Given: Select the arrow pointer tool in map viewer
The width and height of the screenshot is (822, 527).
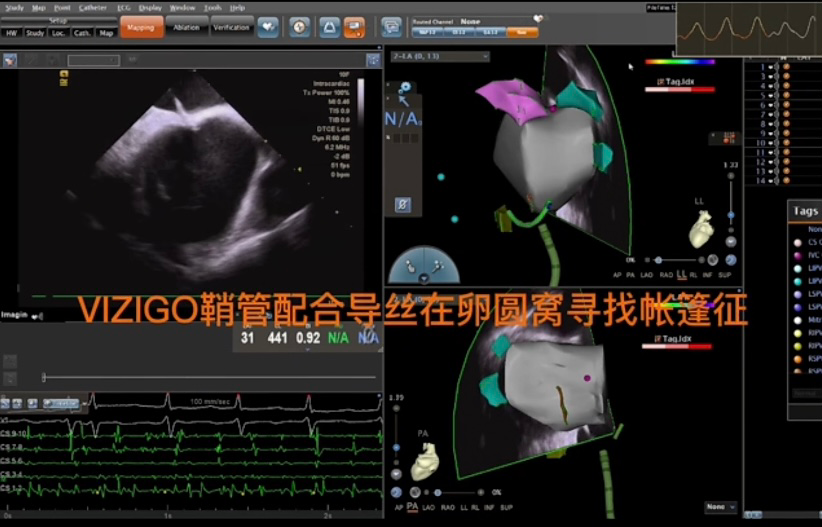Looking at the screenshot, I should point(404,101).
